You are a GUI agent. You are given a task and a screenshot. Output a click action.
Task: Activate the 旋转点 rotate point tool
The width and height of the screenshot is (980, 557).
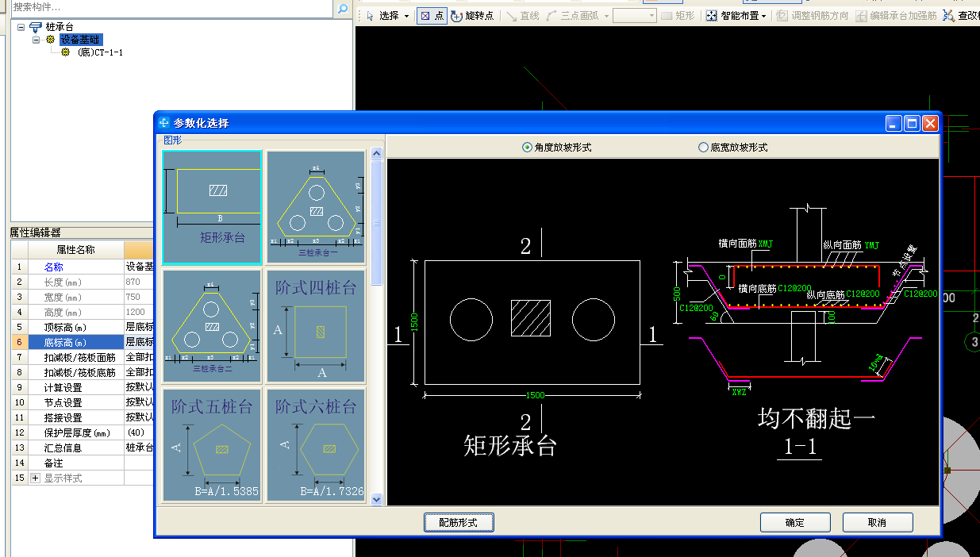[472, 15]
